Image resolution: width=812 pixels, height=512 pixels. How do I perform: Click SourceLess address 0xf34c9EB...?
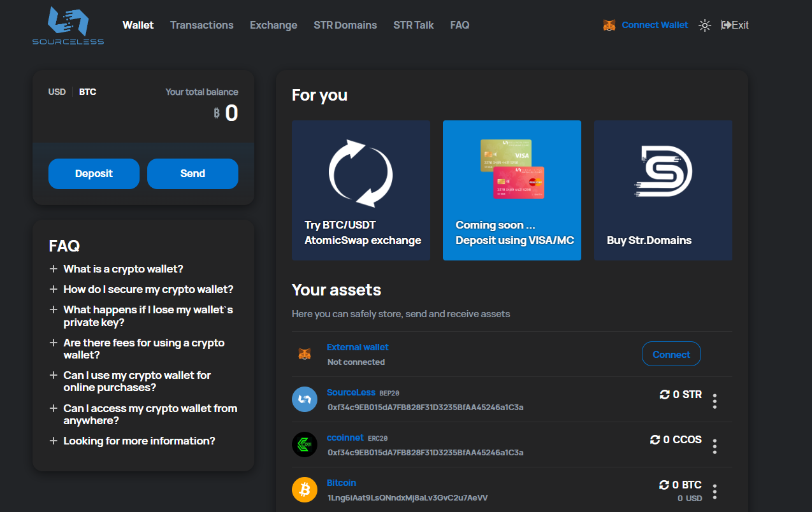point(425,407)
